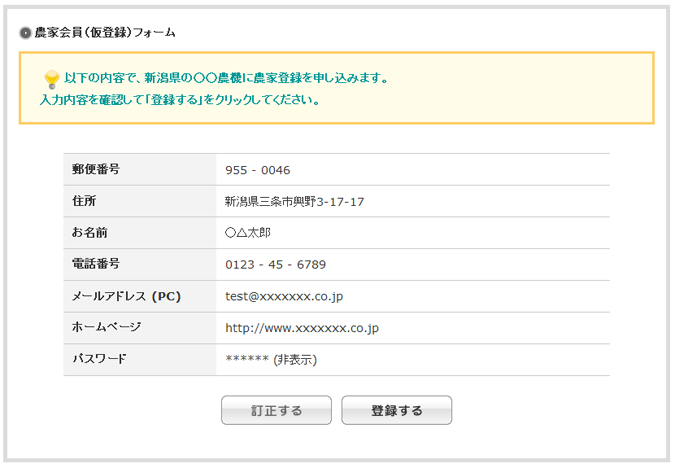Select the phone number 0123 - 45 - 6789
Image resolution: width=675 pixels, height=468 pixels.
coord(276,265)
